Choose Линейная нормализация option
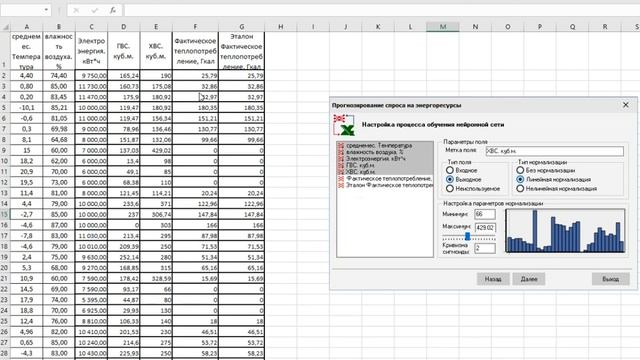The image size is (640, 360). pos(520,179)
